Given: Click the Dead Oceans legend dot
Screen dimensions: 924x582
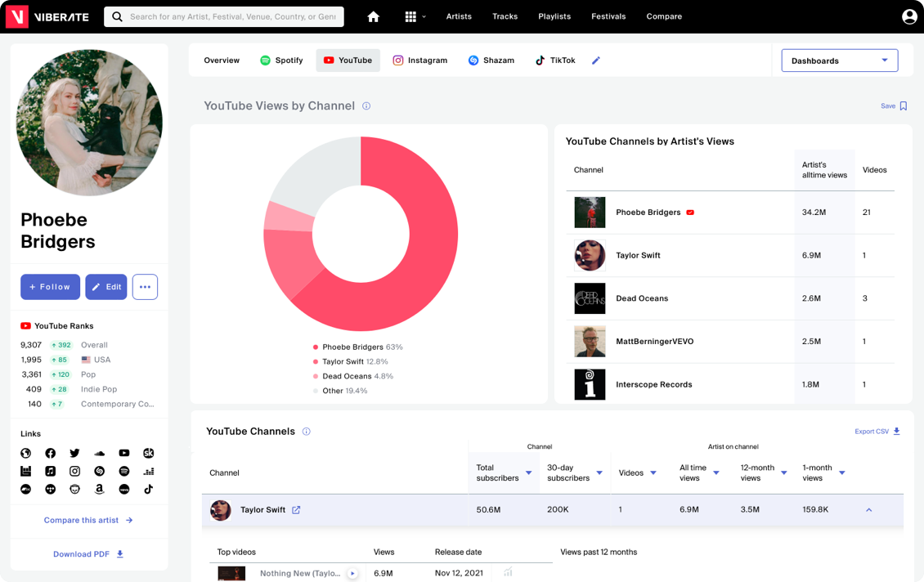Looking at the screenshot, I should [x=316, y=376].
